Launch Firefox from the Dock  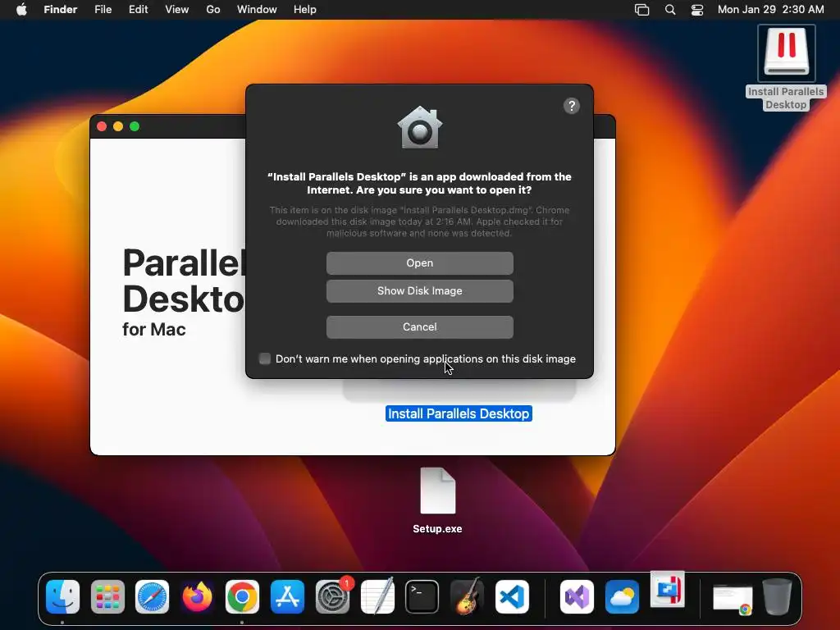[x=197, y=597]
